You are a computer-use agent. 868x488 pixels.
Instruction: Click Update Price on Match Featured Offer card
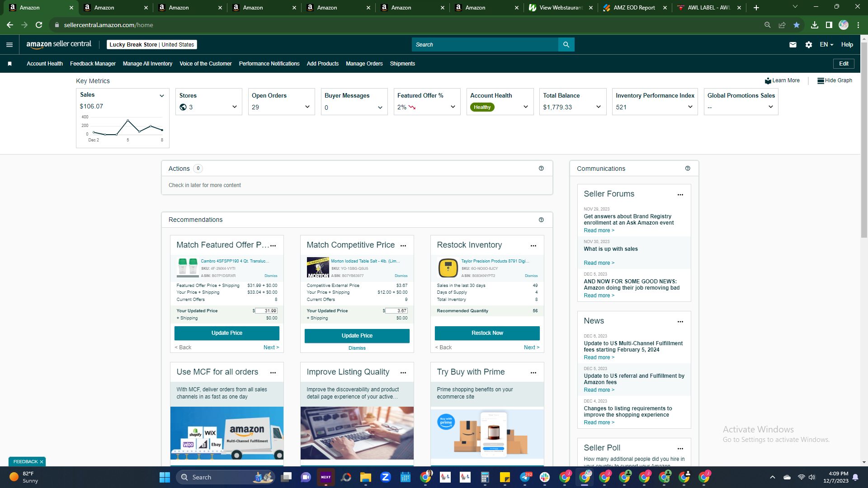(227, 333)
